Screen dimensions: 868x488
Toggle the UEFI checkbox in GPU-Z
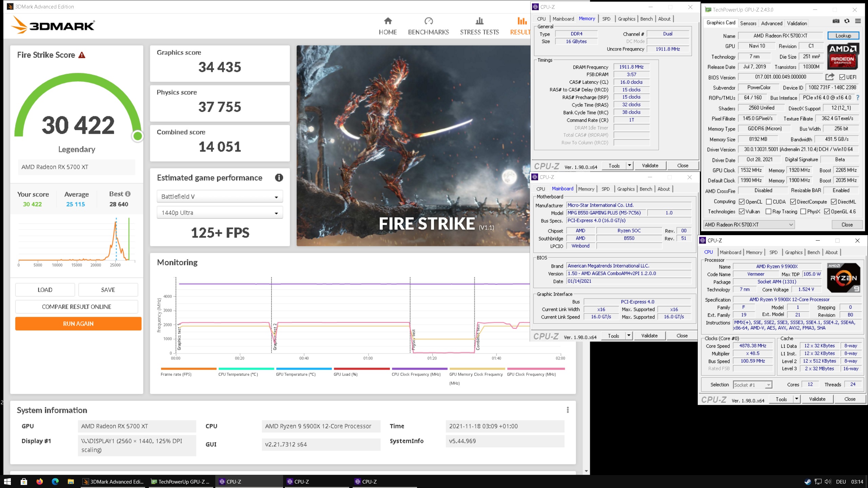[842, 77]
